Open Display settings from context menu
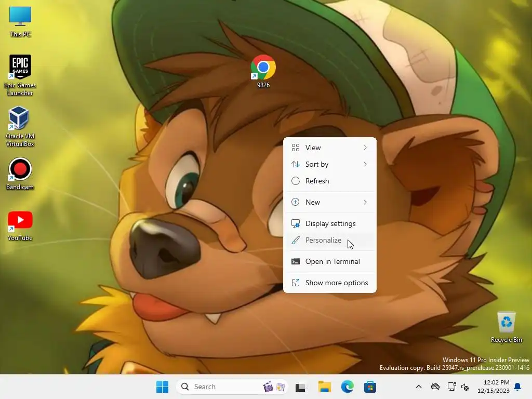 (x=330, y=223)
